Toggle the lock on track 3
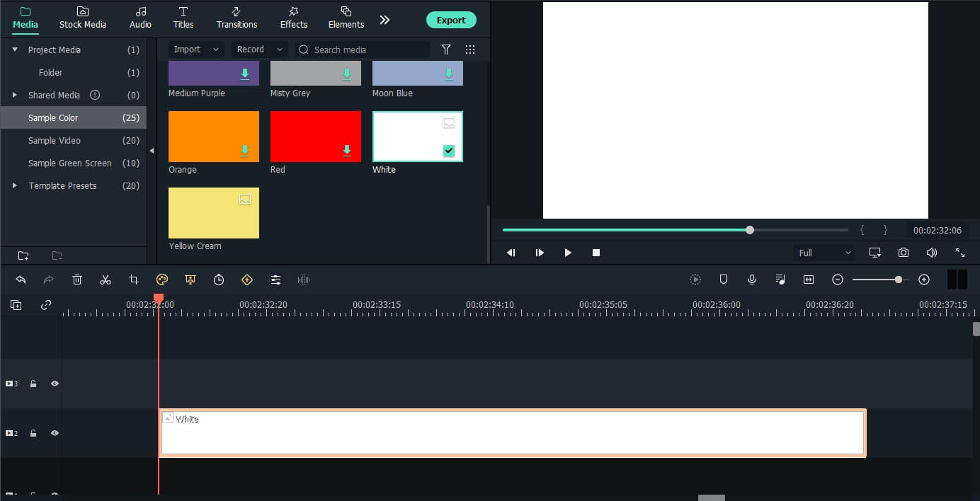Screen dimensions: 980x501 click(33, 384)
